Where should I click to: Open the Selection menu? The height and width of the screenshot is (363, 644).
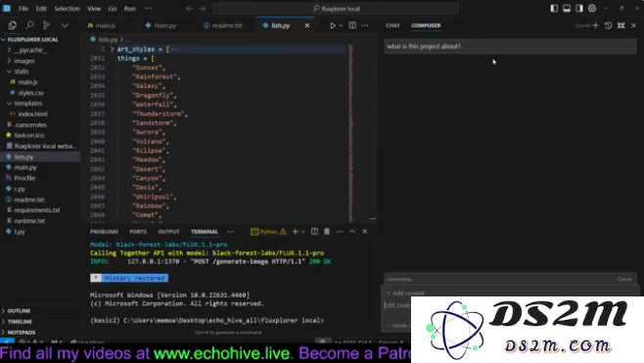coord(67,8)
